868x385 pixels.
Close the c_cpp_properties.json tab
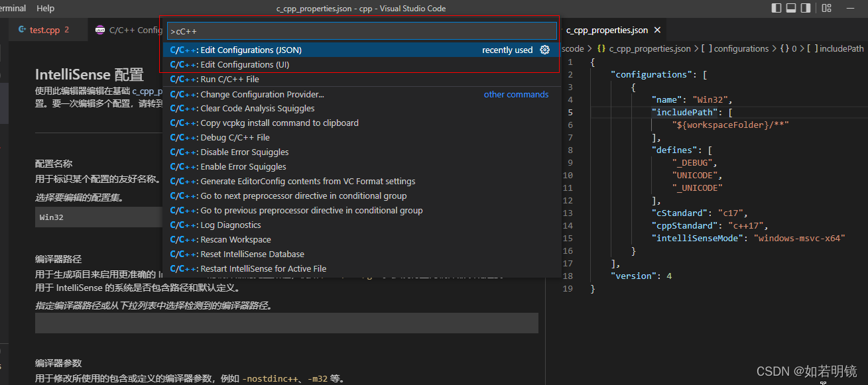657,30
